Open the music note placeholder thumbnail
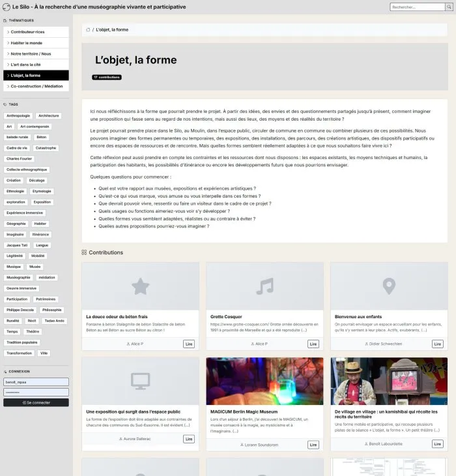This screenshot has width=456, height=476. [x=264, y=286]
